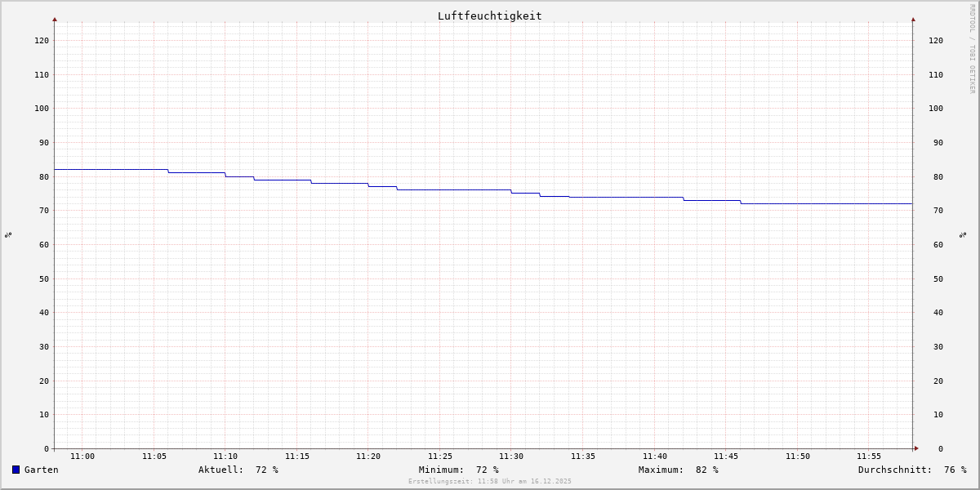Click the 11:10 time axis label

tap(225, 457)
